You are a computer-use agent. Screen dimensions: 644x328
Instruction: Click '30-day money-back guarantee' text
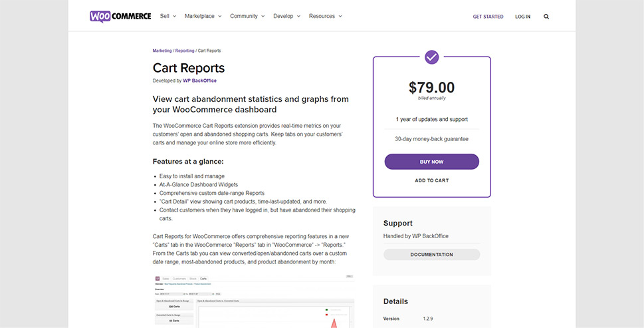click(x=432, y=139)
